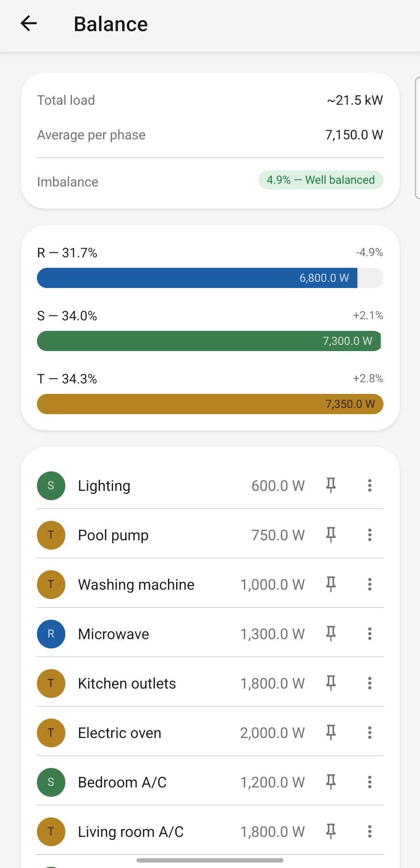Go back using the arrow icon
The height and width of the screenshot is (868, 420).
click(29, 23)
